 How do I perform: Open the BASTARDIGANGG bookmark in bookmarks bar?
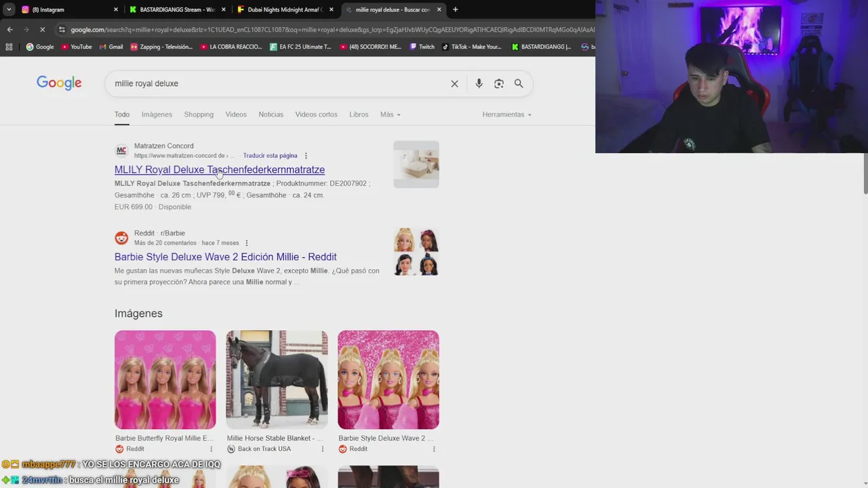(x=542, y=47)
